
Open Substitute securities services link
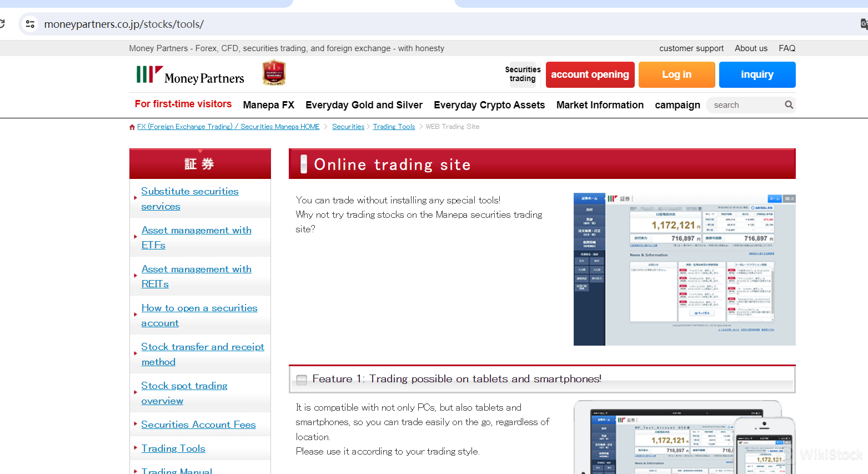(189, 198)
